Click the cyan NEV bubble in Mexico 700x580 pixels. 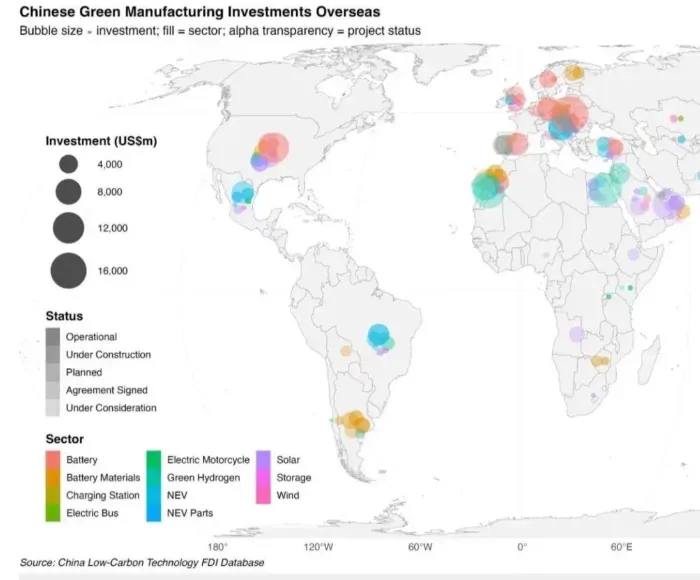[x=242, y=192]
